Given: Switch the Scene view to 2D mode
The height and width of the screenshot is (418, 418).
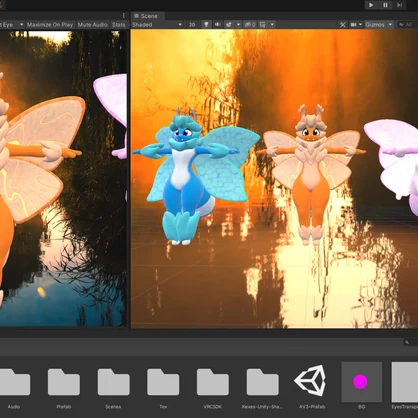Looking at the screenshot, I should click(x=192, y=25).
